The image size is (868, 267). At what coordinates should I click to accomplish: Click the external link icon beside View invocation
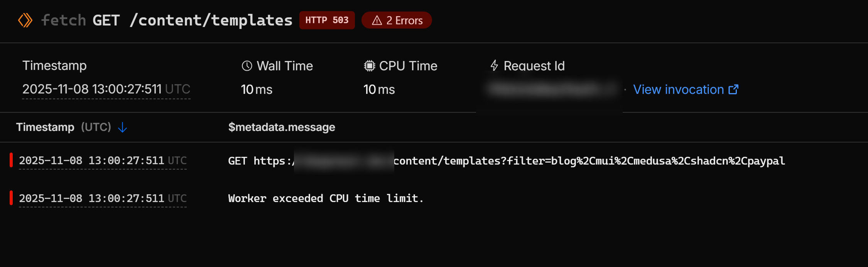[x=733, y=90]
